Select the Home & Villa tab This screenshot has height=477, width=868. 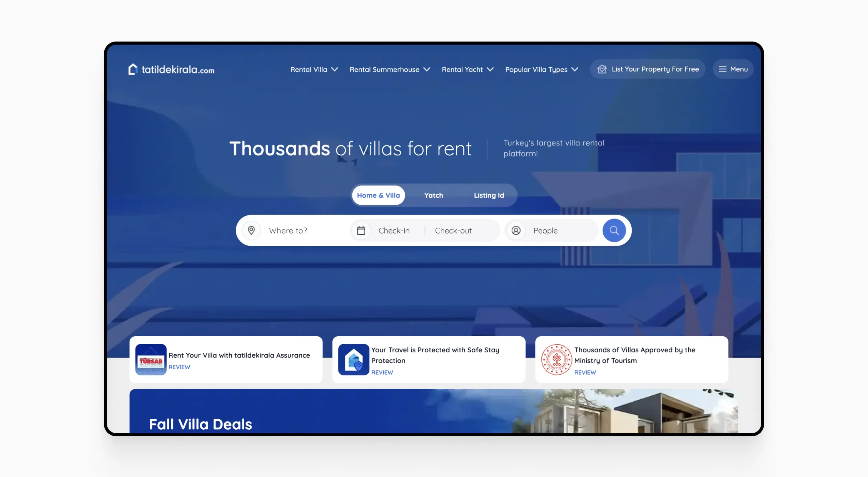point(378,195)
